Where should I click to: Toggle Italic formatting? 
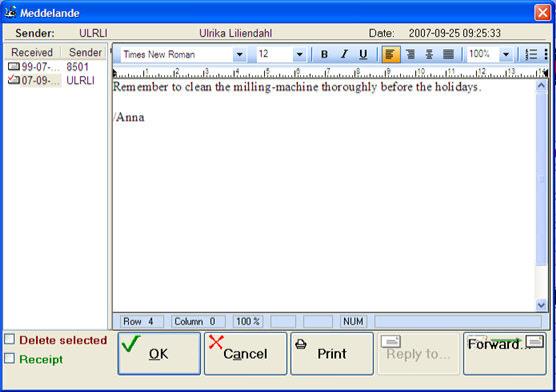[x=344, y=54]
